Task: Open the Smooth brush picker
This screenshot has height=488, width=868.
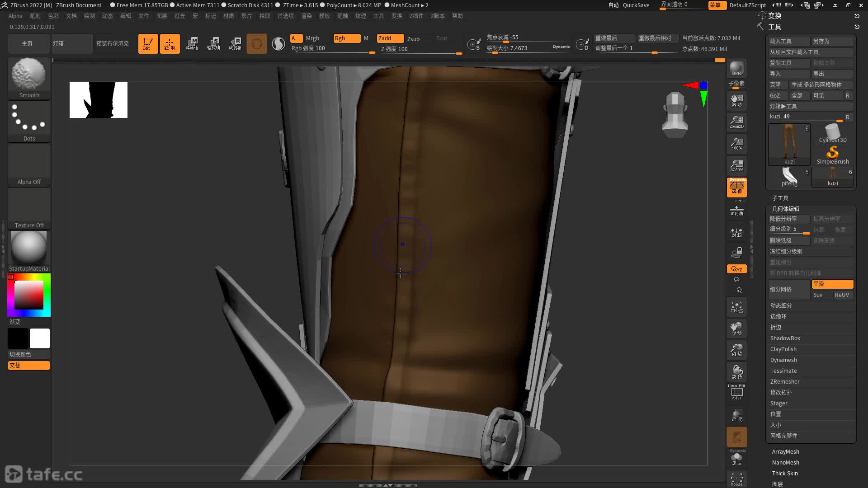Action: (29, 77)
